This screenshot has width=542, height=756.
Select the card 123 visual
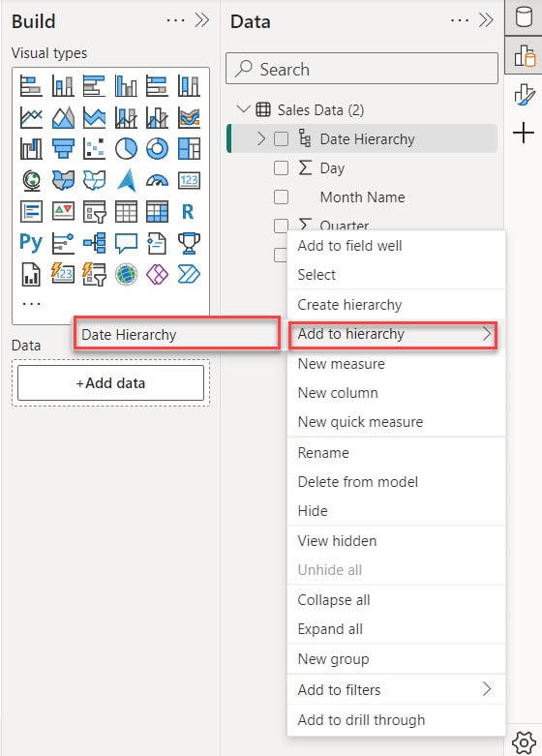click(189, 180)
